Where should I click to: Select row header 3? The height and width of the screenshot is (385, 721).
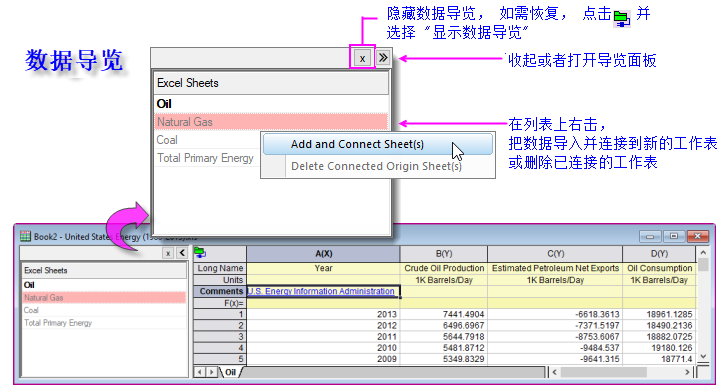[220, 337]
